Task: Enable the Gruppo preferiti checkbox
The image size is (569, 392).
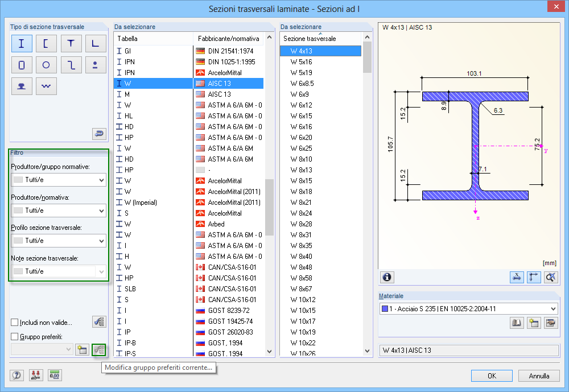Action: (15, 336)
